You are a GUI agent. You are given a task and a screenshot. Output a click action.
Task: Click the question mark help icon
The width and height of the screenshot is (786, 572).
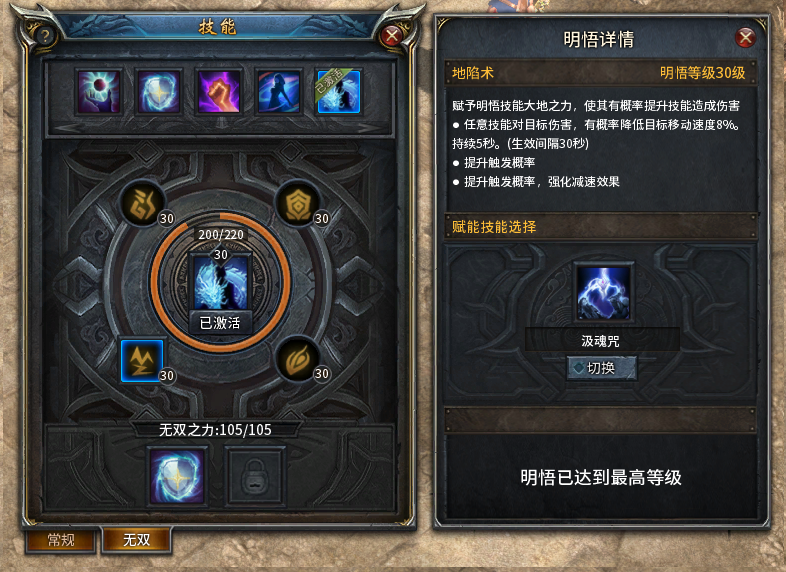click(45, 36)
